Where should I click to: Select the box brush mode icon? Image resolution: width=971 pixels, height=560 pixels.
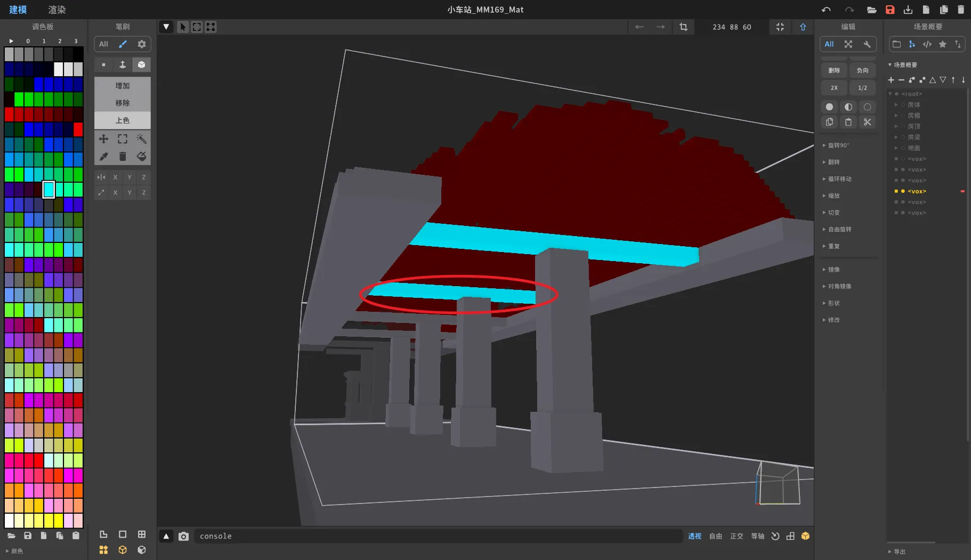click(141, 64)
